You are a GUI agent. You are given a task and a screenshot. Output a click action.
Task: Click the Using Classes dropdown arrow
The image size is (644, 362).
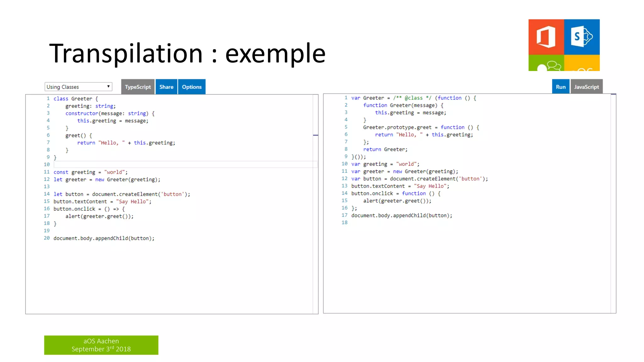click(108, 86)
